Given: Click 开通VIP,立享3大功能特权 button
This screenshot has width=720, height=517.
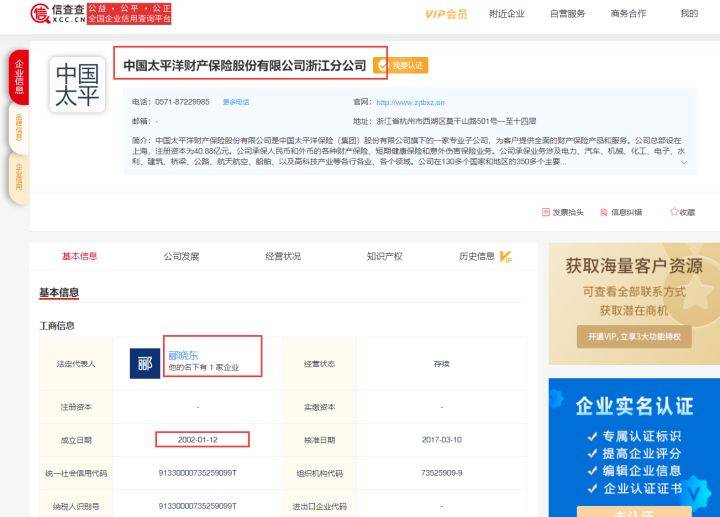Looking at the screenshot, I should (x=634, y=337).
